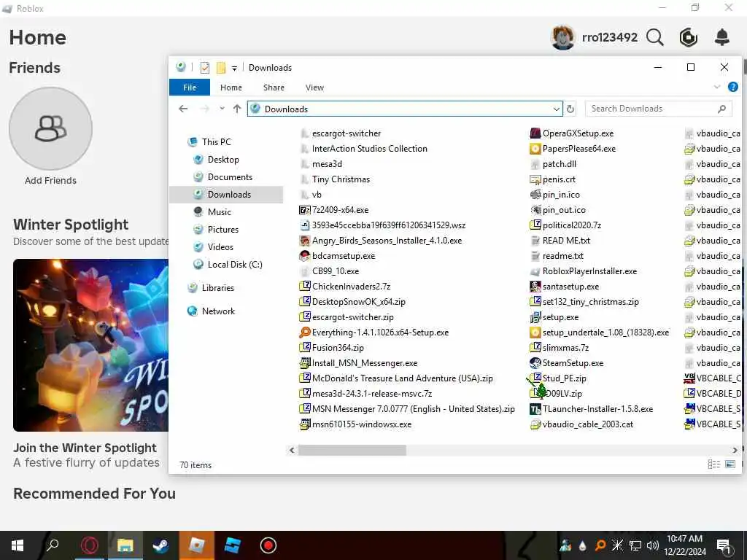The width and height of the screenshot is (747, 560).
Task: Open volume speaker tray icon
Action: pyautogui.click(x=653, y=545)
